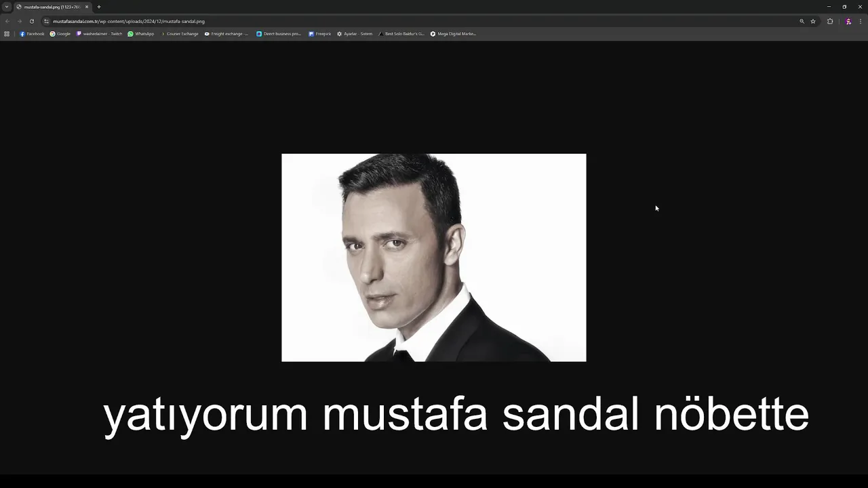Viewport: 868px width, 488px height.
Task: Open the Freight exchange bookmark
Action: (226, 34)
